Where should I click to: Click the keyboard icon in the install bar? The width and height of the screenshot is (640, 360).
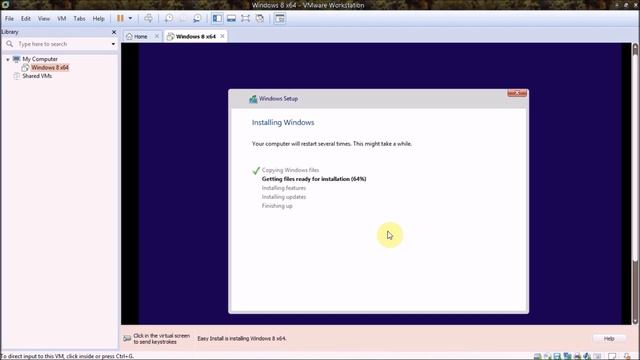127,339
